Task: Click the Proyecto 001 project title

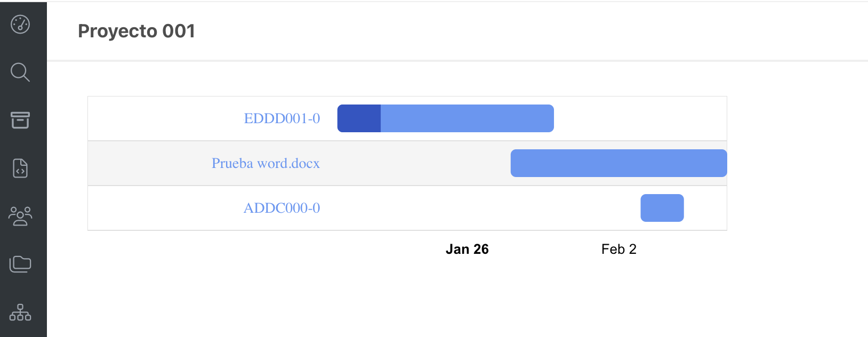Action: tap(136, 31)
